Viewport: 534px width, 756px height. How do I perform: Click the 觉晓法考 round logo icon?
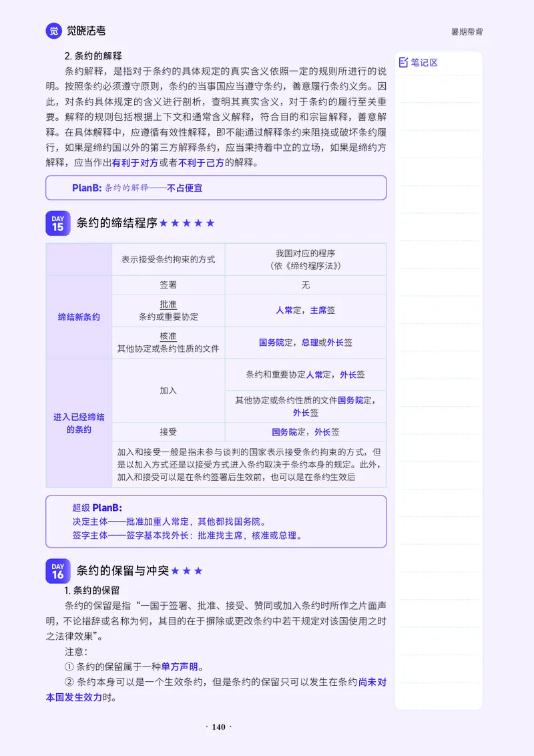coord(54,31)
